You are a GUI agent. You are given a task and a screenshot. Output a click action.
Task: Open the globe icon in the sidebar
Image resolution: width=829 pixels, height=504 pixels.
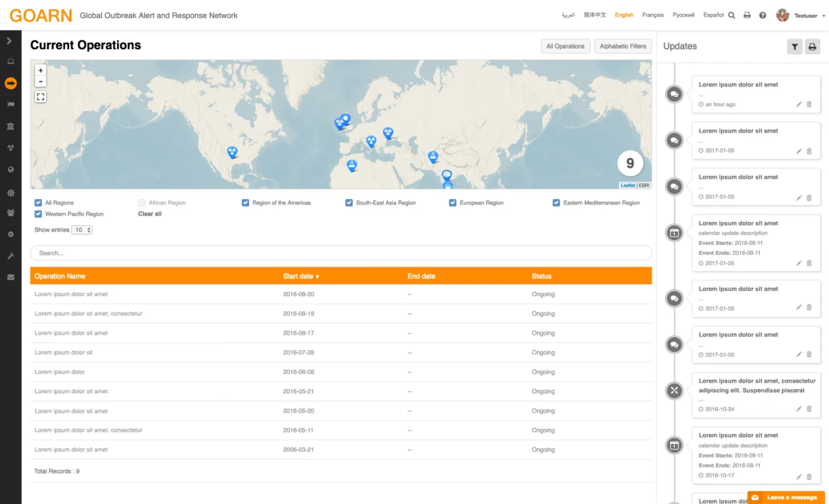tap(11, 169)
